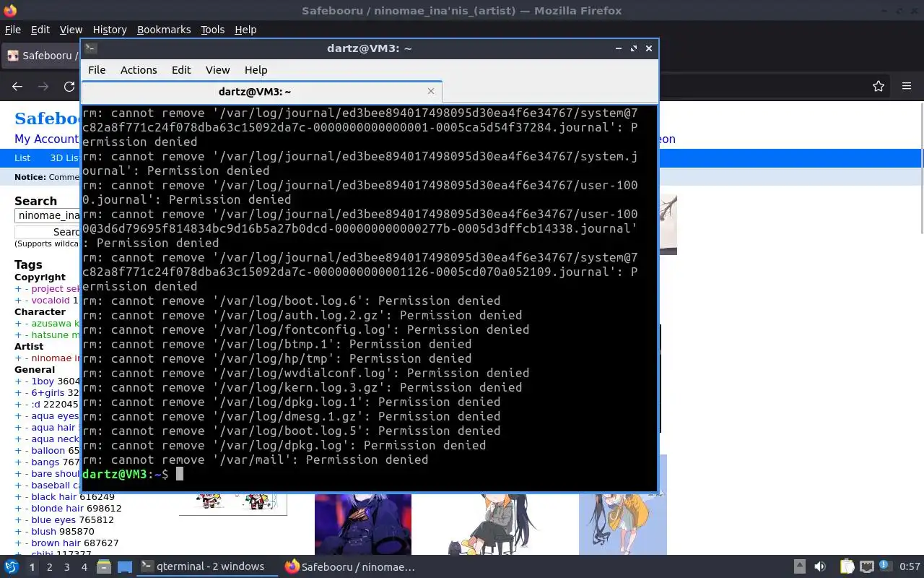Open the My Account link on Safebooru

coord(46,139)
